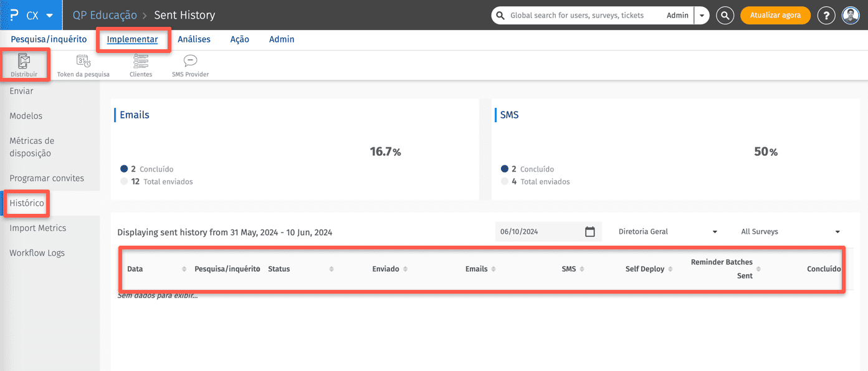Open the user profile avatar
Image resolution: width=868 pixels, height=371 pixels.
[x=851, y=16]
